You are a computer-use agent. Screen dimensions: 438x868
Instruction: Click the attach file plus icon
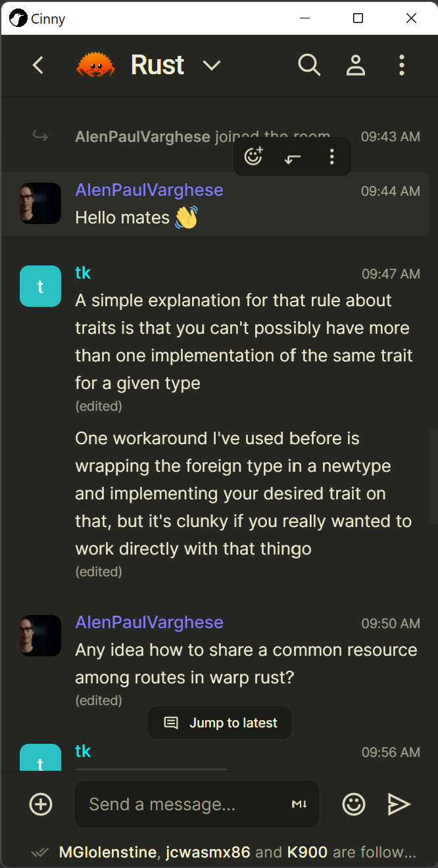coord(41,804)
